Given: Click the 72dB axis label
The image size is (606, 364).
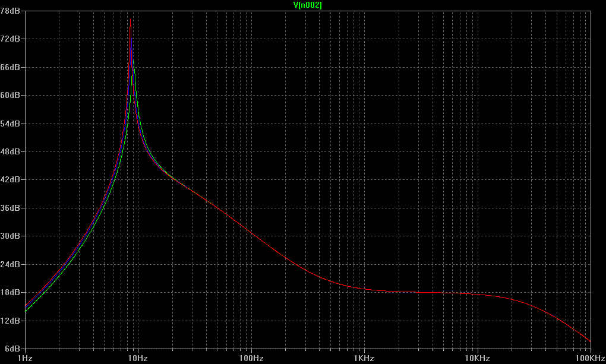Looking at the screenshot, I should [10, 39].
